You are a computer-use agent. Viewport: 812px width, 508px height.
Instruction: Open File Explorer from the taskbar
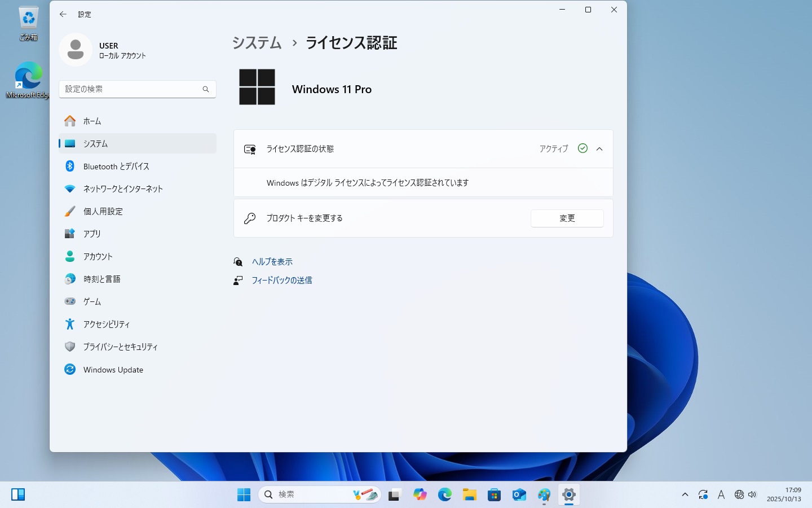(470, 495)
